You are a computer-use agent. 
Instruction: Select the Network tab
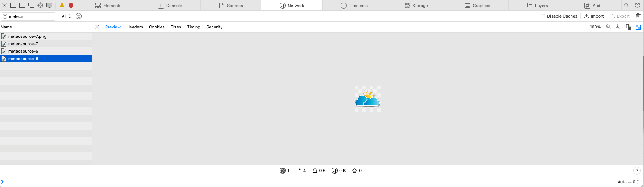tap(292, 6)
